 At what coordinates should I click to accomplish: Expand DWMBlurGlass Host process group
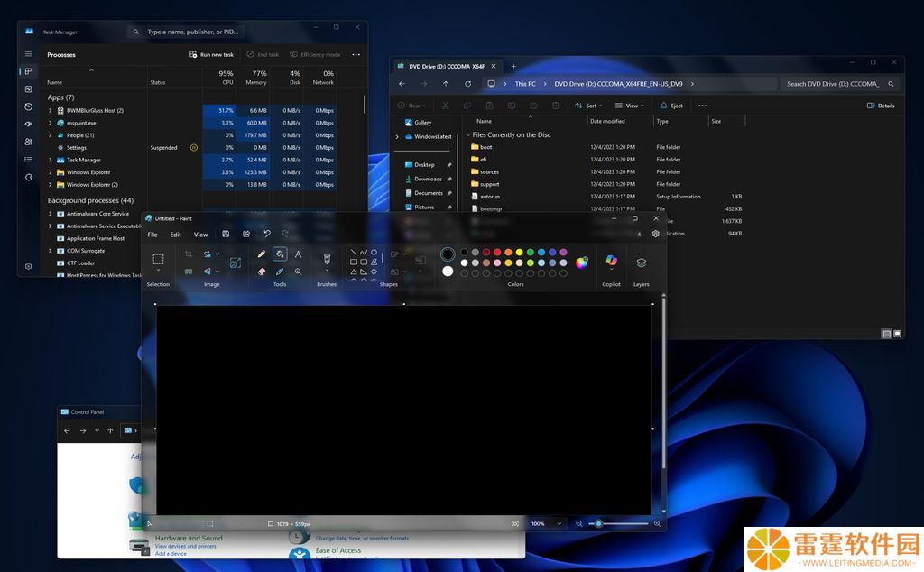pos(51,111)
